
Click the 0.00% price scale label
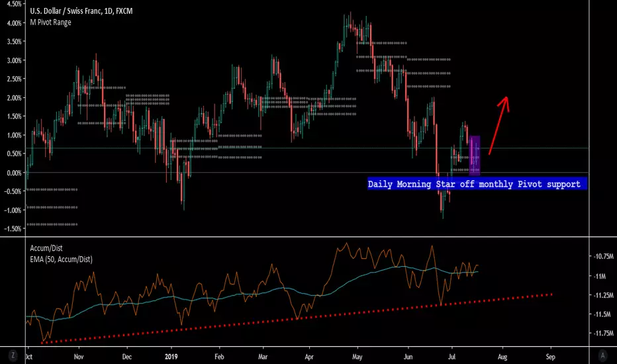14,173
